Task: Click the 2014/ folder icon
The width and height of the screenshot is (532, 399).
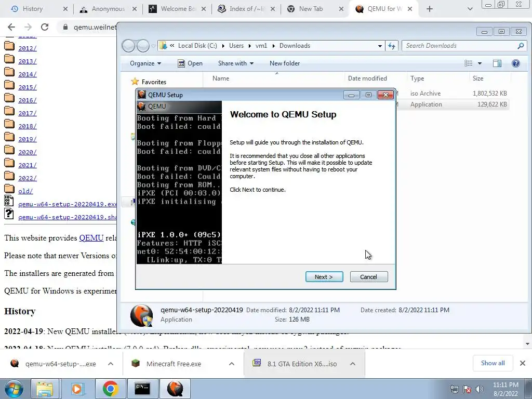Action: tap(9, 72)
